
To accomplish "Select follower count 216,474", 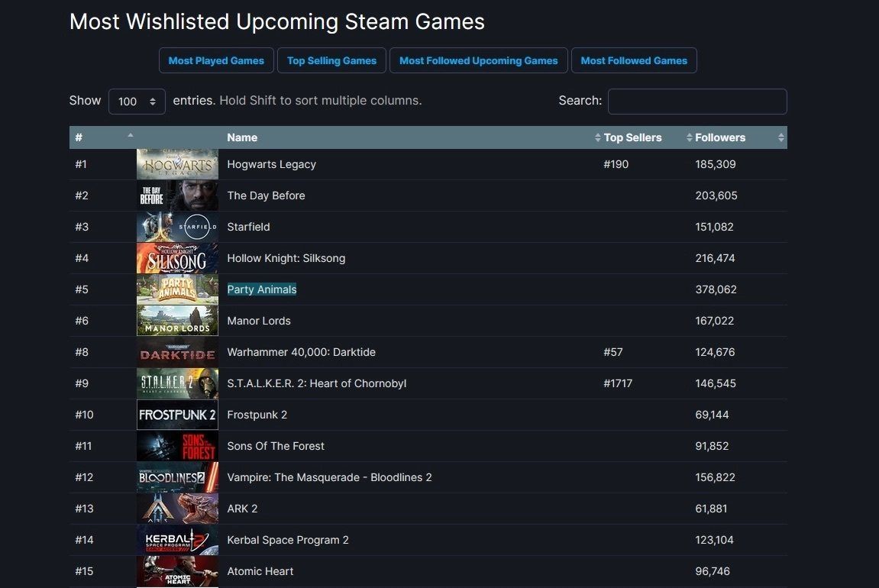I will (715, 258).
